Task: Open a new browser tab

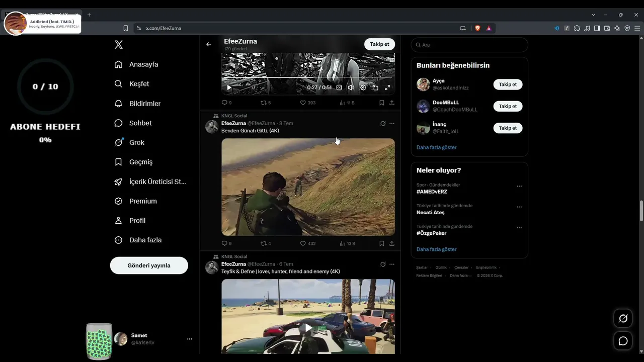Action: pyautogui.click(x=89, y=15)
